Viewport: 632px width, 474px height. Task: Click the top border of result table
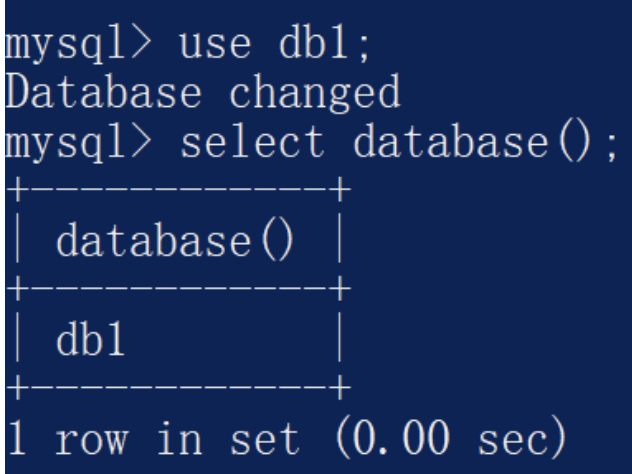click(x=175, y=190)
